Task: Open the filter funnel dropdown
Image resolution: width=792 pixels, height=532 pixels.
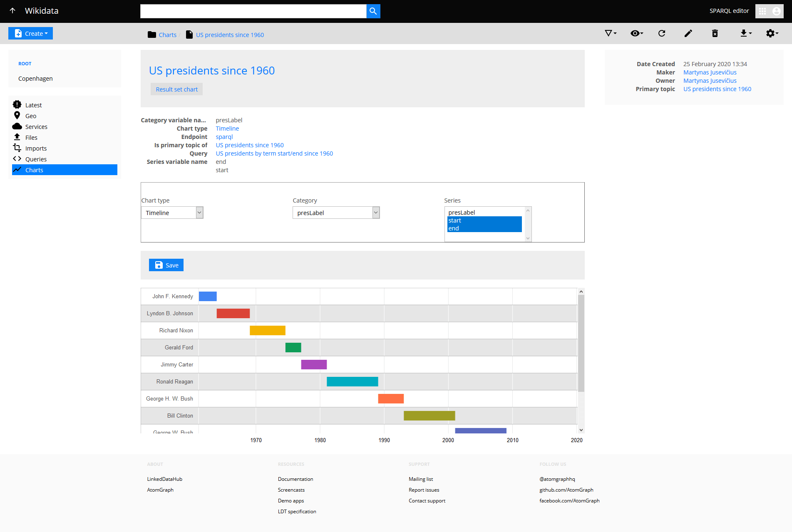Action: 611,33
